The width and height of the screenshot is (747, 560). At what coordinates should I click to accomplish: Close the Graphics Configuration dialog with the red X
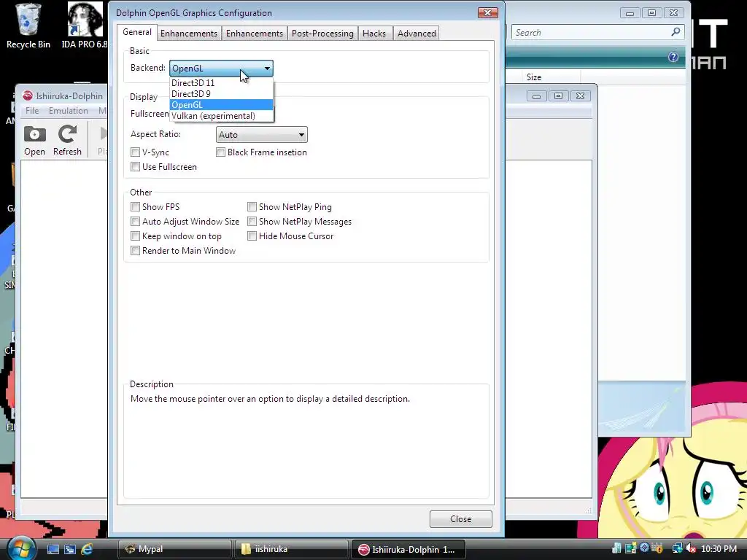(x=488, y=12)
